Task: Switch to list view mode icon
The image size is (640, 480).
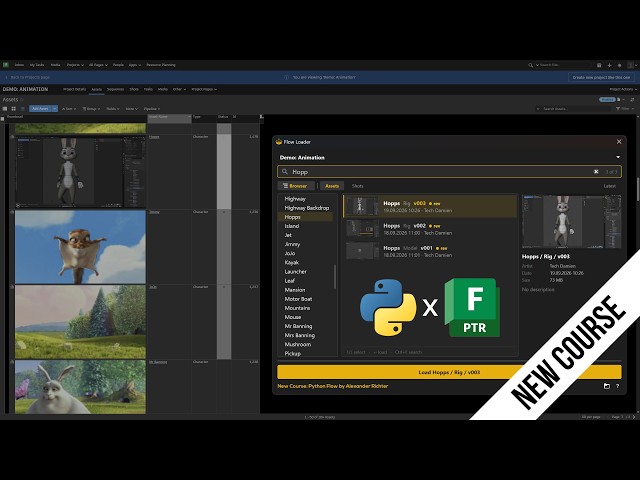Action: pyautogui.click(x=5, y=109)
